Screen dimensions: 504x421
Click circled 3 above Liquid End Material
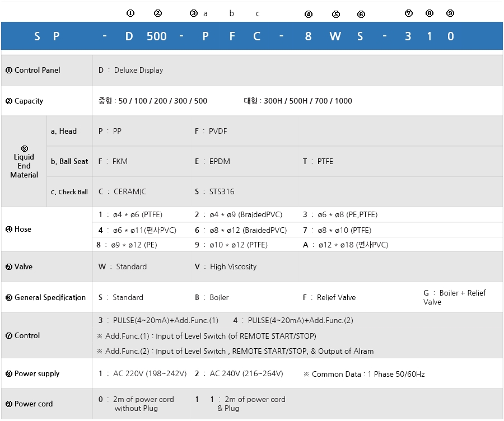click(24, 149)
